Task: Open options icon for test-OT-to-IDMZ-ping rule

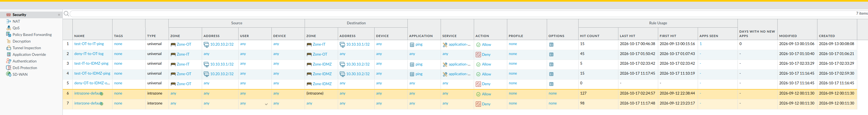Action: click(551, 74)
